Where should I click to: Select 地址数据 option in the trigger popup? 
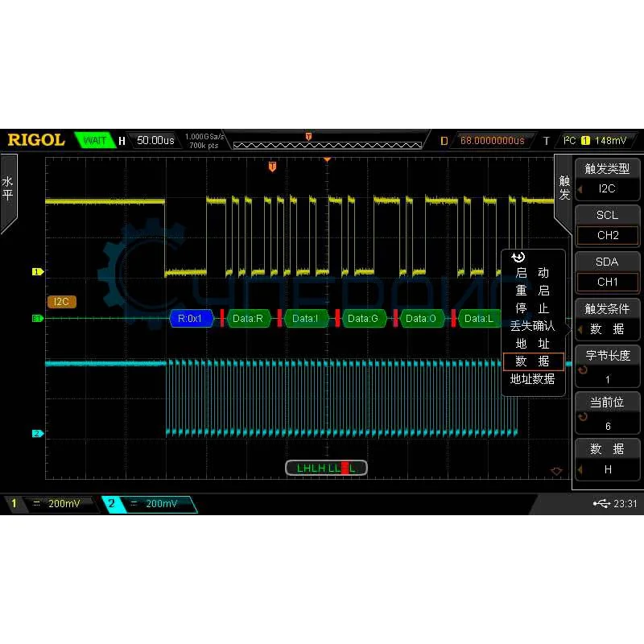pyautogui.click(x=532, y=379)
